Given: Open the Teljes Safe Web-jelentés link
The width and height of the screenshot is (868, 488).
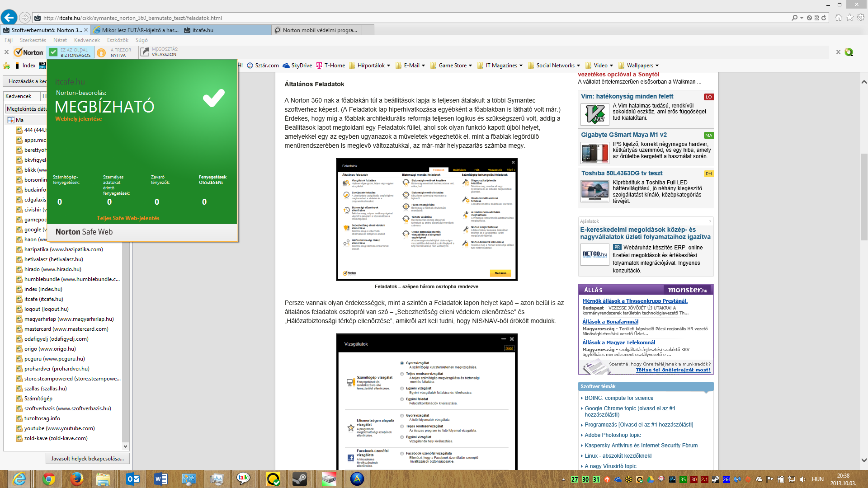Looking at the screenshot, I should coord(128,218).
